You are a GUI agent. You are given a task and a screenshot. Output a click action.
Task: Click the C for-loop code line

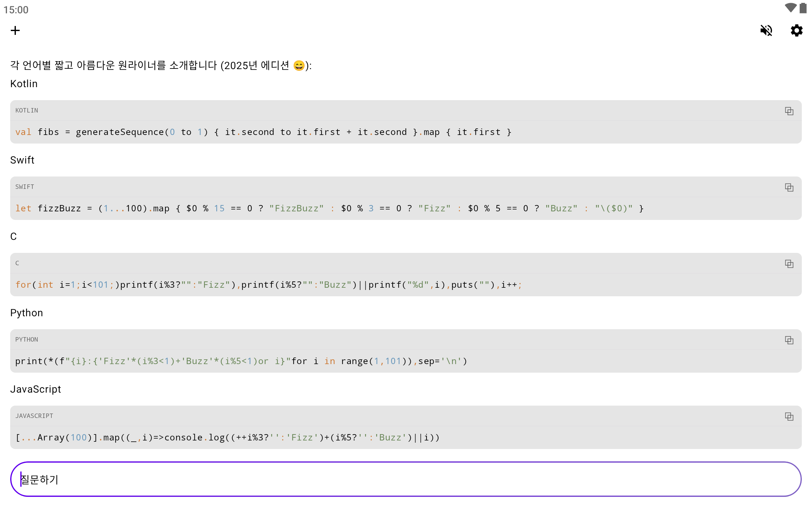click(268, 285)
